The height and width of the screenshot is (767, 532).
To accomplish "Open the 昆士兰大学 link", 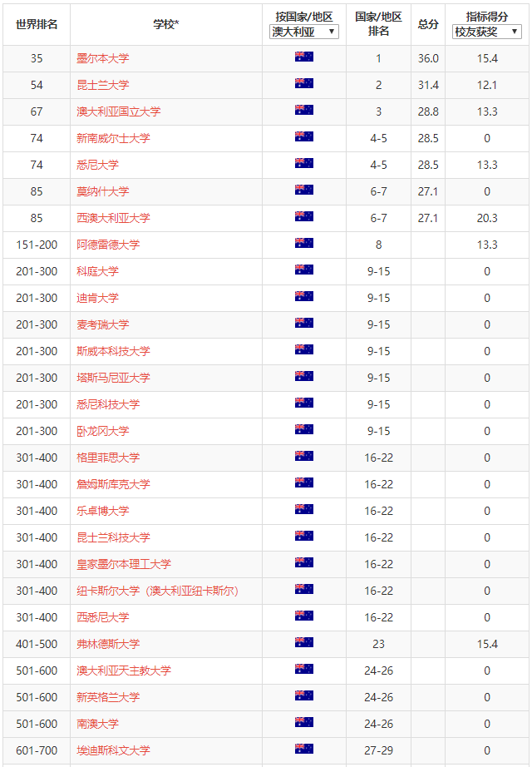I will click(x=103, y=85).
